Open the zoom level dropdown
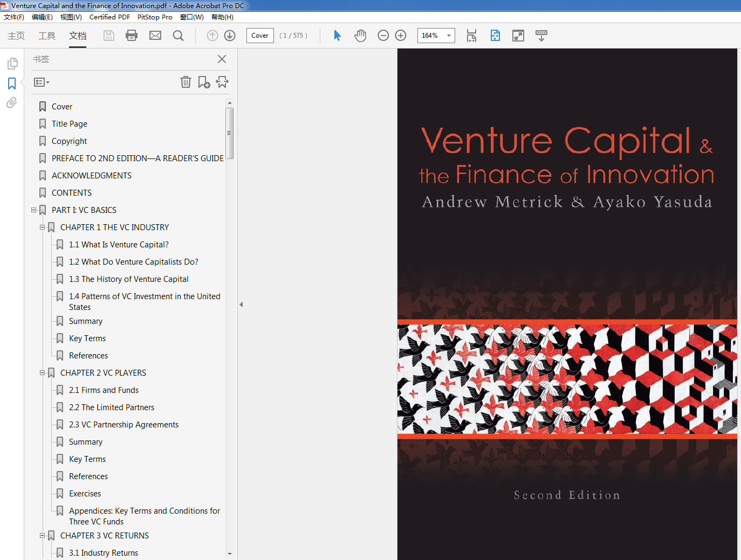Viewport: 741px width, 560px height. tap(449, 36)
